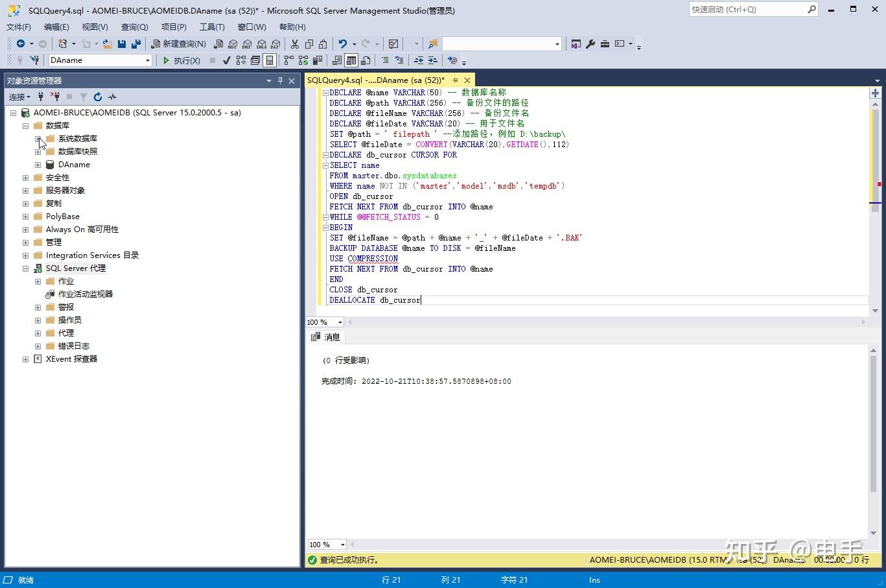This screenshot has width=886, height=588.
Task: Open the messages pane 100 % zoom dropdown
Action: (x=343, y=545)
